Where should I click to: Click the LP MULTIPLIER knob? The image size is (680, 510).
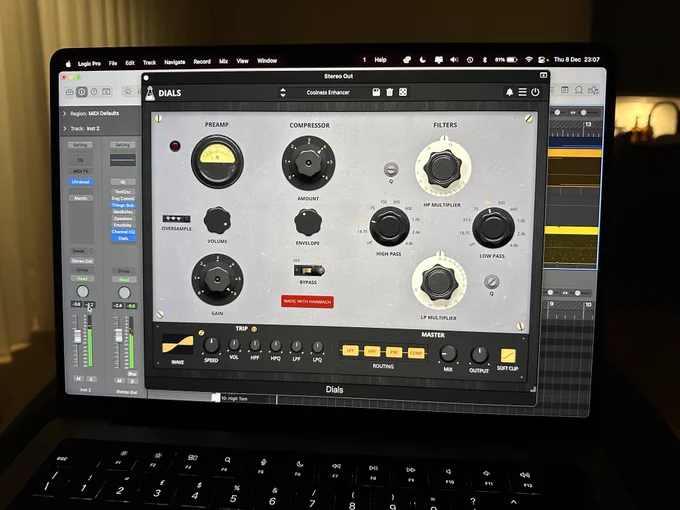point(439,283)
